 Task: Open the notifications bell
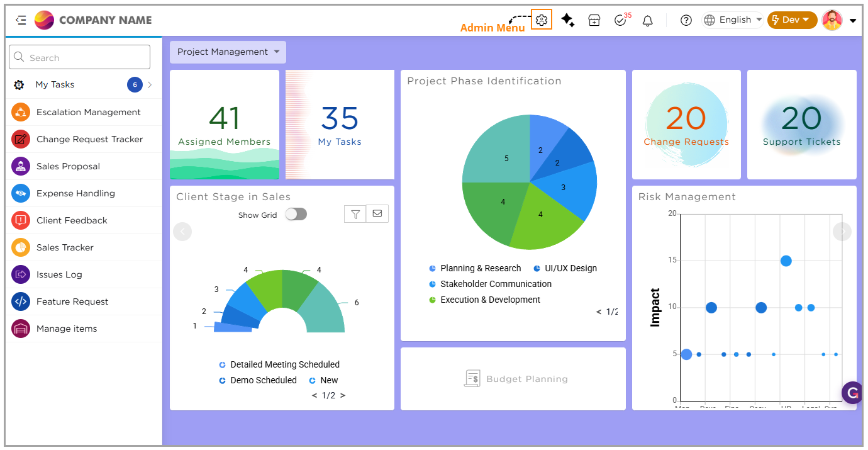pyautogui.click(x=647, y=21)
